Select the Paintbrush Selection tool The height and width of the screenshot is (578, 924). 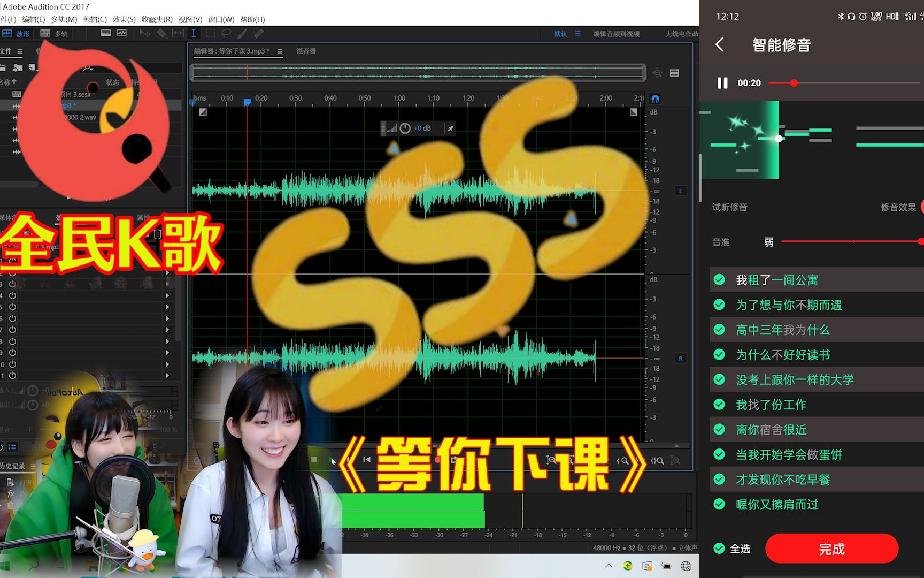pos(242,33)
